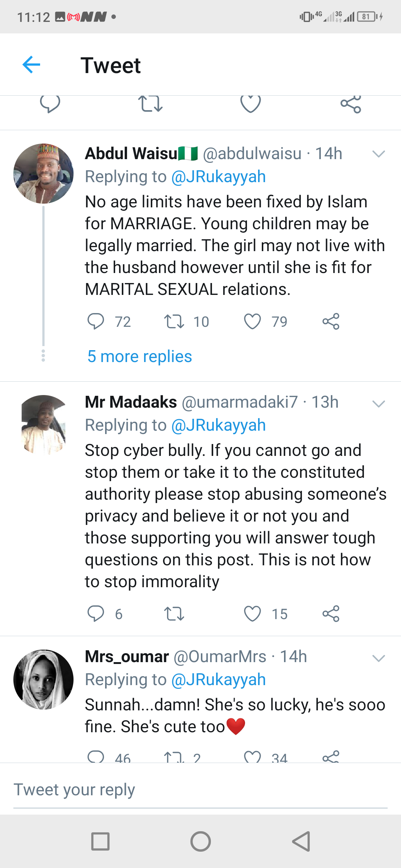This screenshot has width=401, height=868.
Task: Like Abdul Waisu's reply
Action: pos(252,321)
